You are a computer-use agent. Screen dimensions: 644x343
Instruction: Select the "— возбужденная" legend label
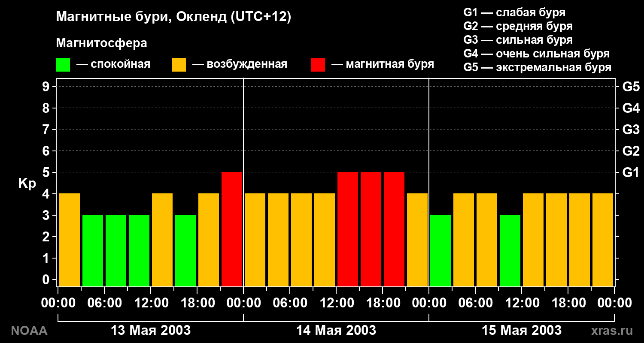(240, 64)
